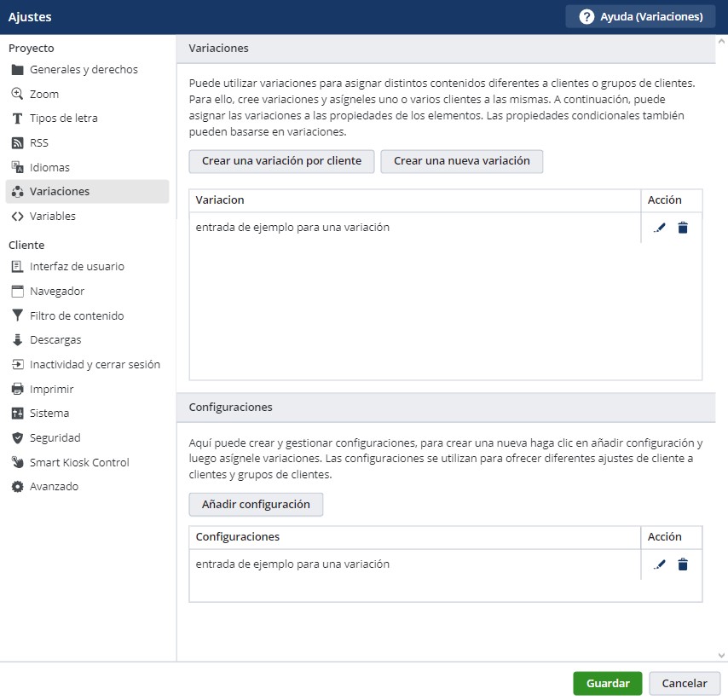
Task: Open the Generales y derechos section
Action: coord(84,70)
